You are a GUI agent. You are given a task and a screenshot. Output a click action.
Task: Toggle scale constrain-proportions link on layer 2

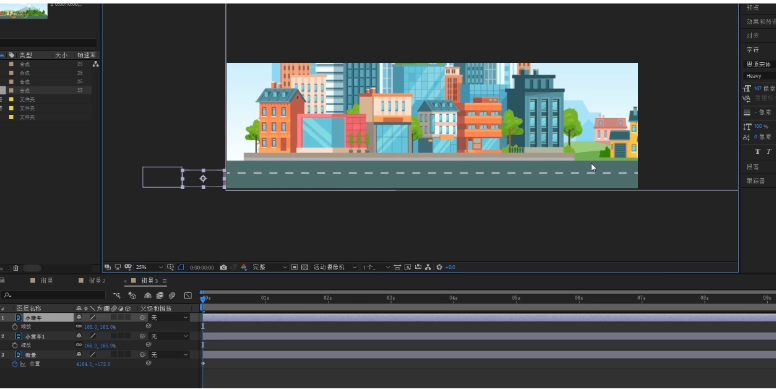point(79,345)
